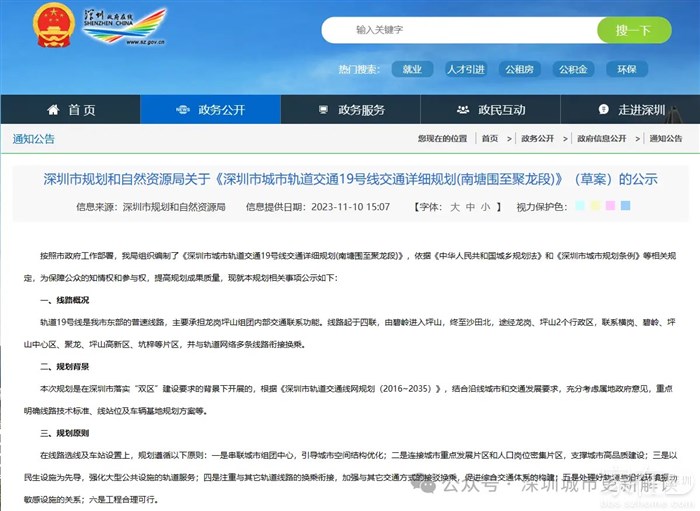
Task: Choose the light cyan eye-protection color
Action: 579,206
